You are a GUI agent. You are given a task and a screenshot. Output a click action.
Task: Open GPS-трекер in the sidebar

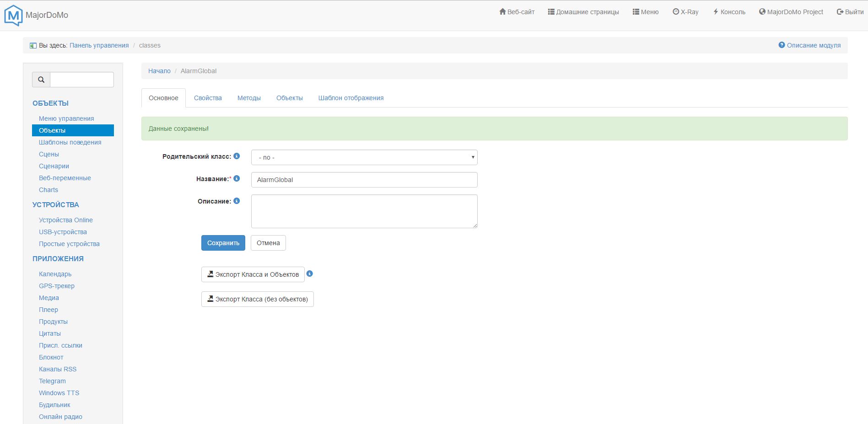click(57, 286)
